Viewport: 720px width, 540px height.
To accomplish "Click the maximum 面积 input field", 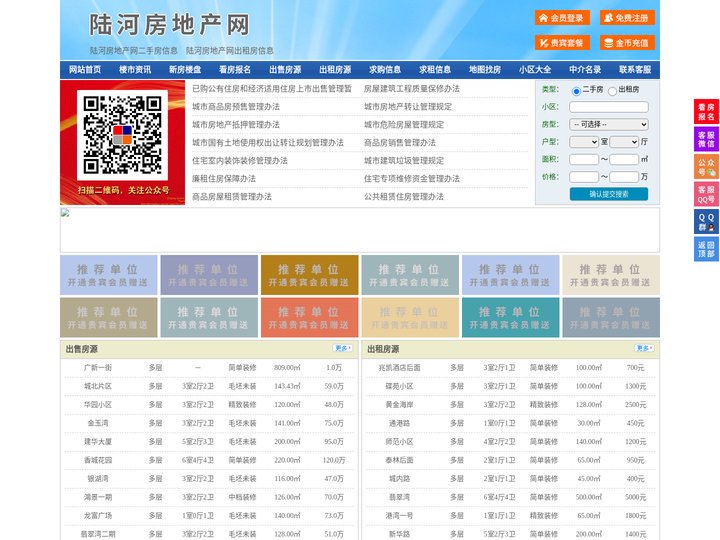I will 624,159.
